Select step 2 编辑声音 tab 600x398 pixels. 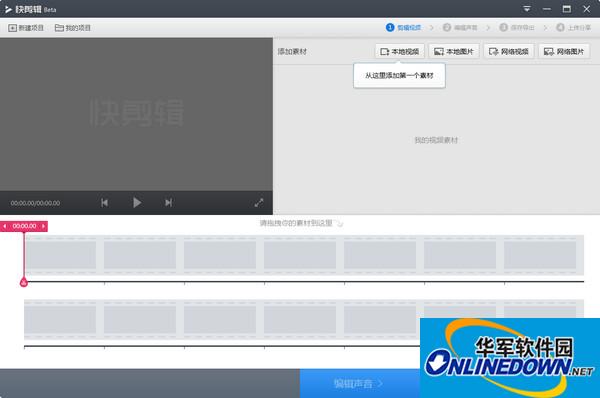coord(460,28)
